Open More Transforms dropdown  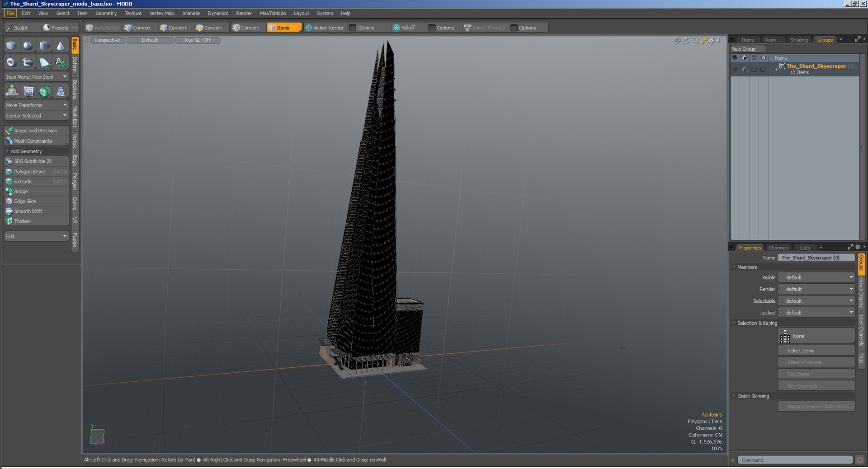click(x=36, y=105)
